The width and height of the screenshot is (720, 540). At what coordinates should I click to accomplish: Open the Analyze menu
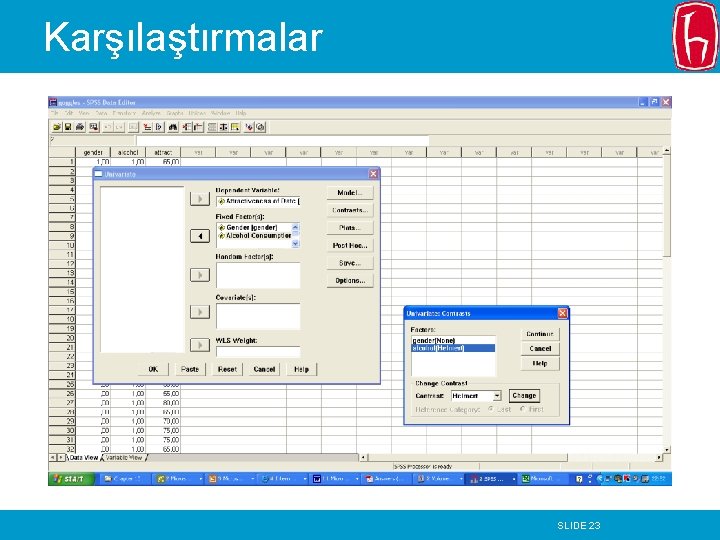(151, 113)
